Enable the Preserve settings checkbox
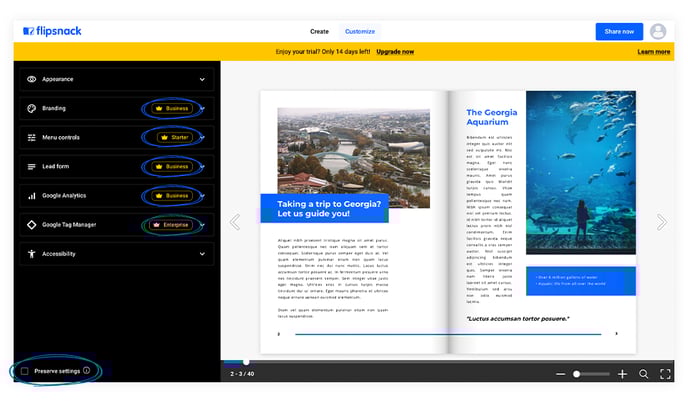The height and width of the screenshot is (403, 688). [25, 371]
